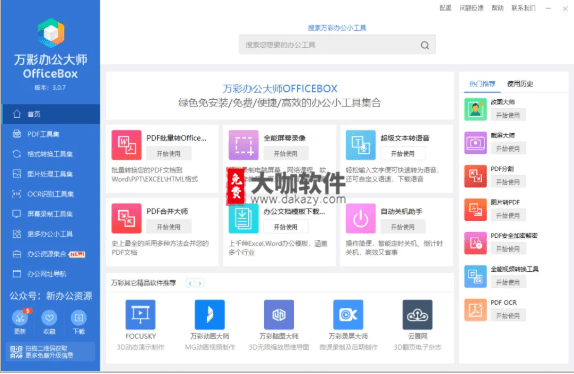
Task: Minimize the OfficeBox window
Action: [548, 8]
